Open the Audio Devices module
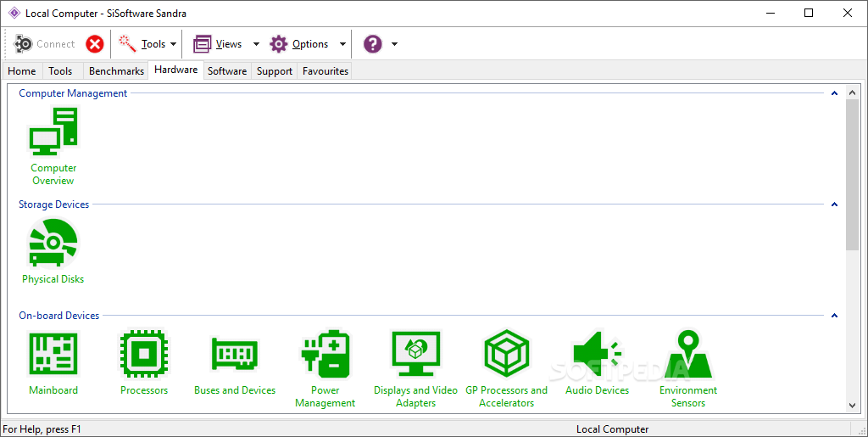This screenshot has width=868, height=437. (598, 363)
